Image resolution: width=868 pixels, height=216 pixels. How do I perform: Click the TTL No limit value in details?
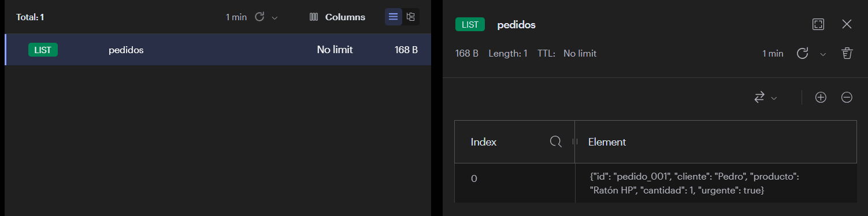coord(580,54)
